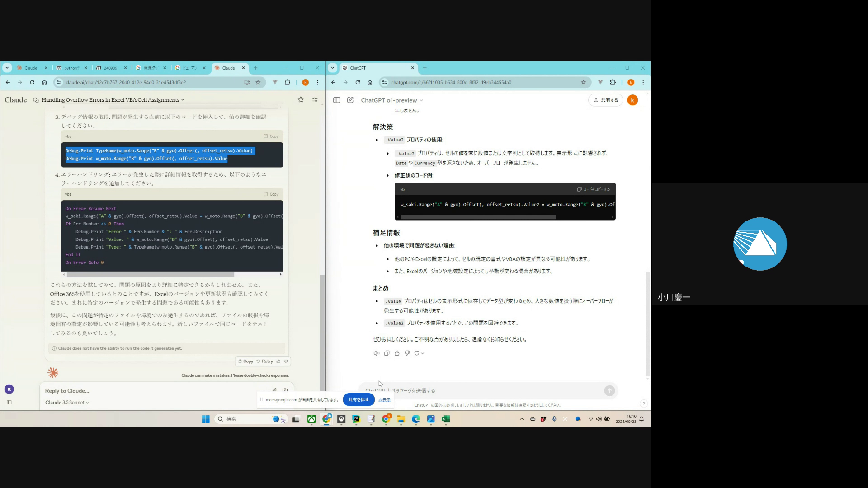Star the Claude conversation
The width and height of the screenshot is (868, 488).
[x=301, y=100]
